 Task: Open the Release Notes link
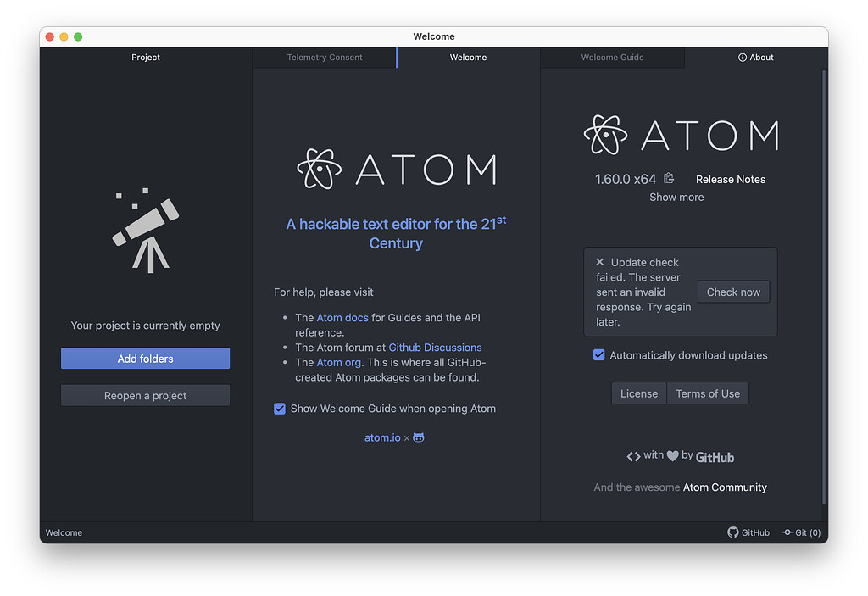click(x=731, y=180)
